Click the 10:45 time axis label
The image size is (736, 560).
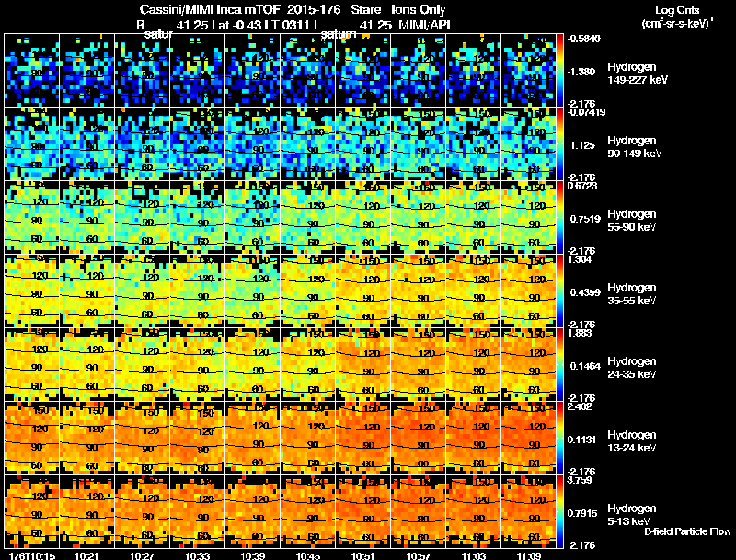point(308,555)
